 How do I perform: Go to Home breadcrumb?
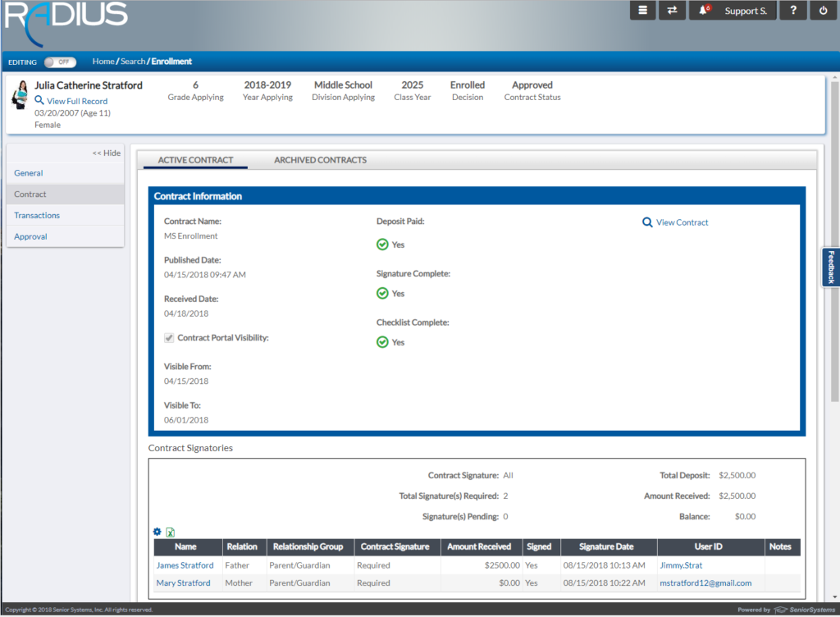pyautogui.click(x=103, y=62)
